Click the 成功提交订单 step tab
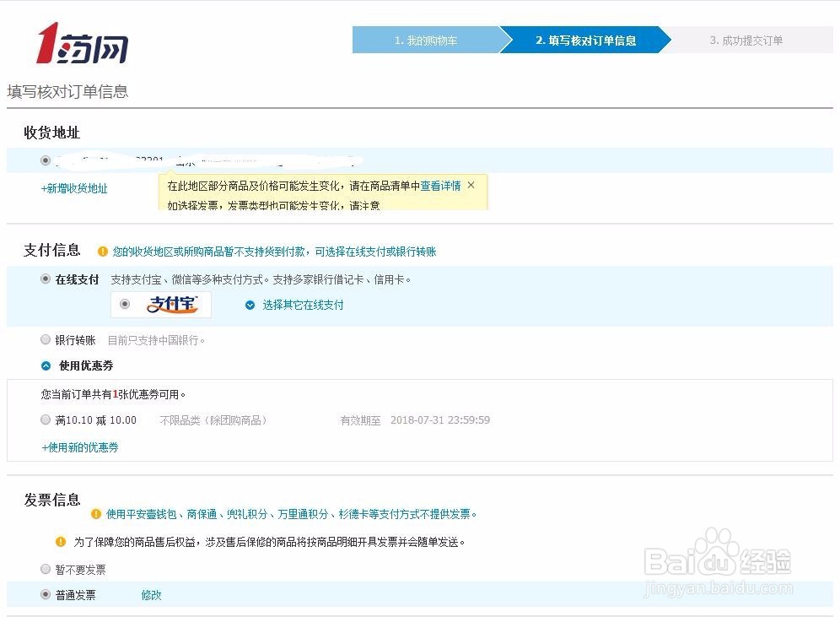840x617 pixels. click(x=749, y=40)
